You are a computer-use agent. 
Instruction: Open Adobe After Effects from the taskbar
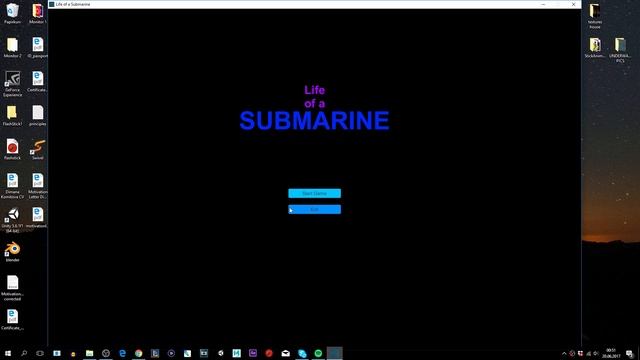pyautogui.click(x=253, y=353)
